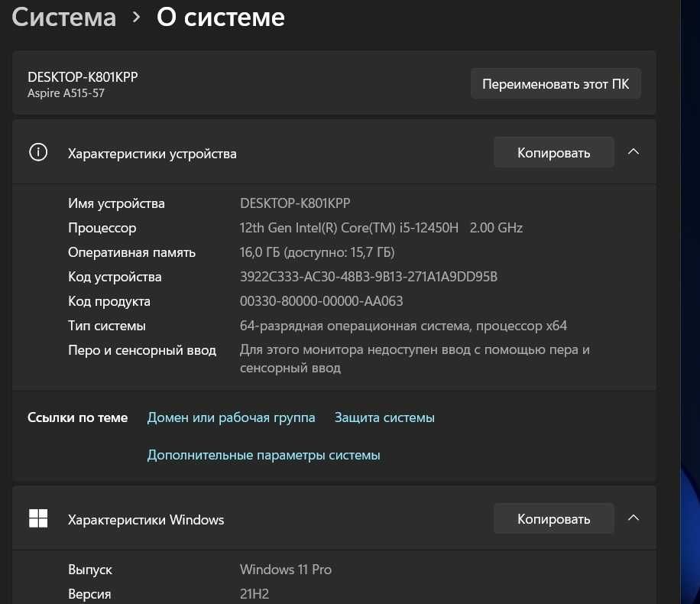Collapse the Характеристики Windows section chevron

point(633,518)
